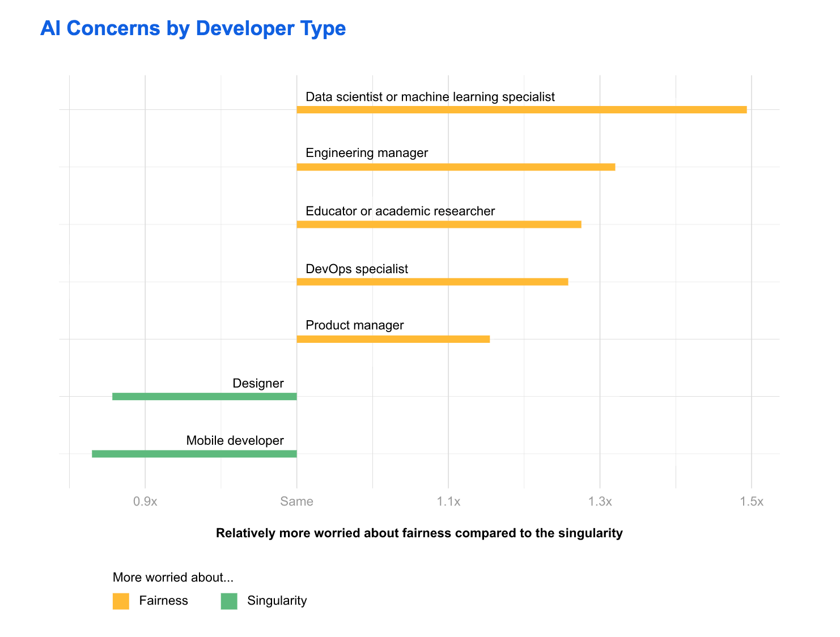Click the 'More worried about...' legend heading

(x=173, y=577)
